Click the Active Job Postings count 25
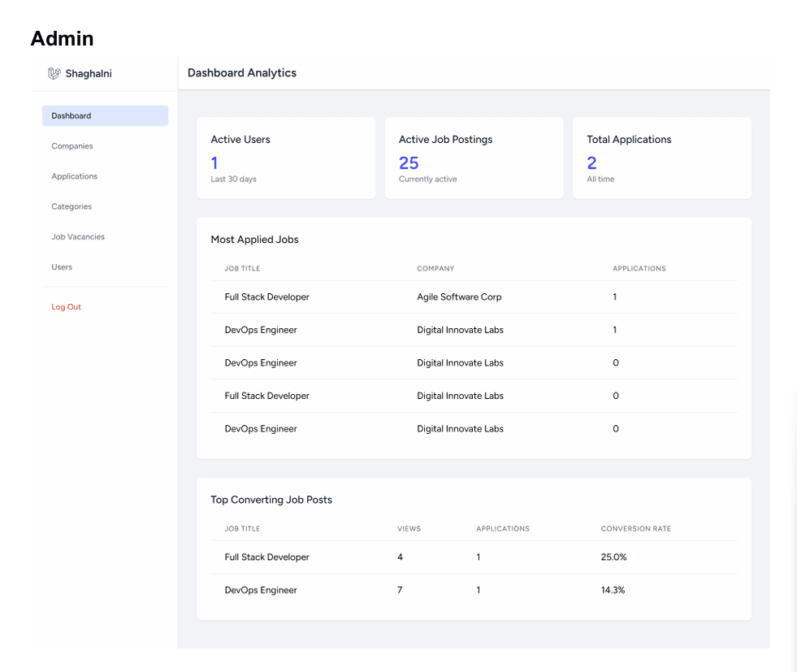The image size is (797, 672). (409, 163)
